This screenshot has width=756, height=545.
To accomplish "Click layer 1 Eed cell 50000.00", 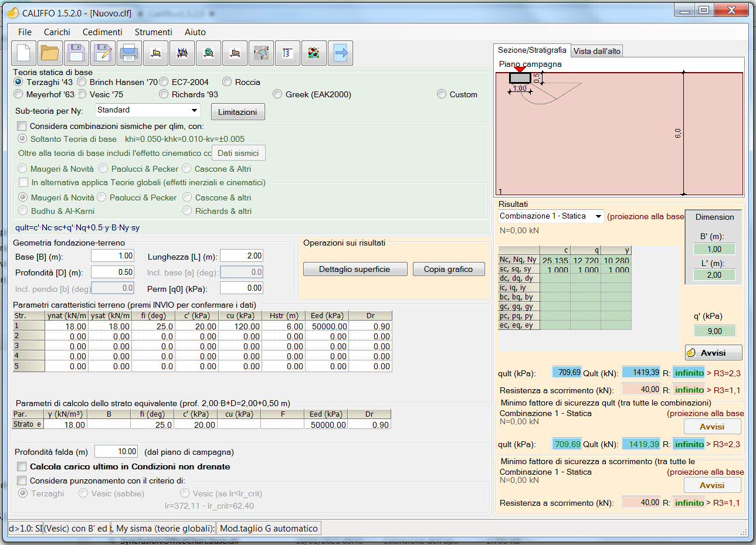I will (x=327, y=326).
